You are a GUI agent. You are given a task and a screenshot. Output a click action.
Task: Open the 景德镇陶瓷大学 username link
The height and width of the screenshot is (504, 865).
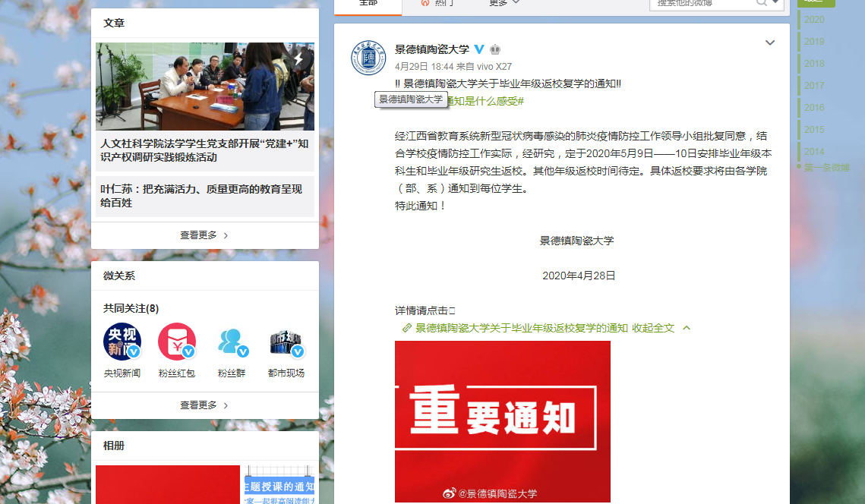pos(432,49)
